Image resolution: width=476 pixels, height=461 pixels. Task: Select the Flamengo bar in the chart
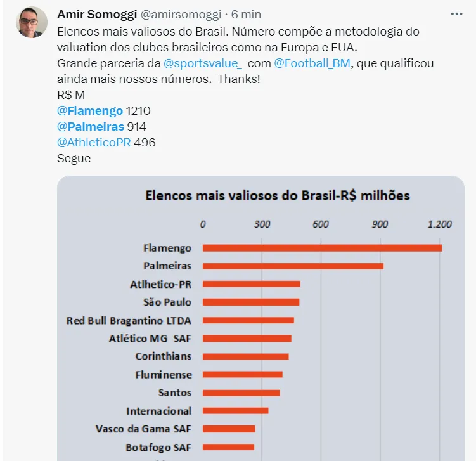[322, 248]
